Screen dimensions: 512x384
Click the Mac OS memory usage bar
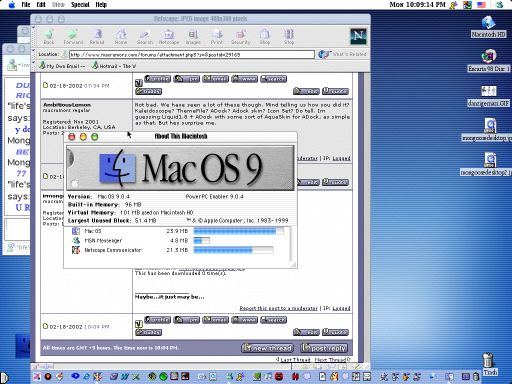pyautogui.click(x=238, y=231)
